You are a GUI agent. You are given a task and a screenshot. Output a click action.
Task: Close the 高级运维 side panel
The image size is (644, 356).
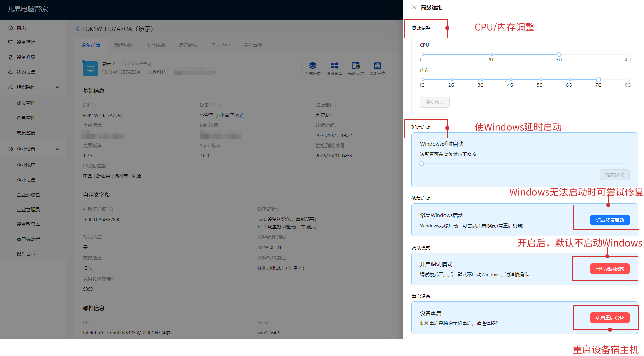414,7
